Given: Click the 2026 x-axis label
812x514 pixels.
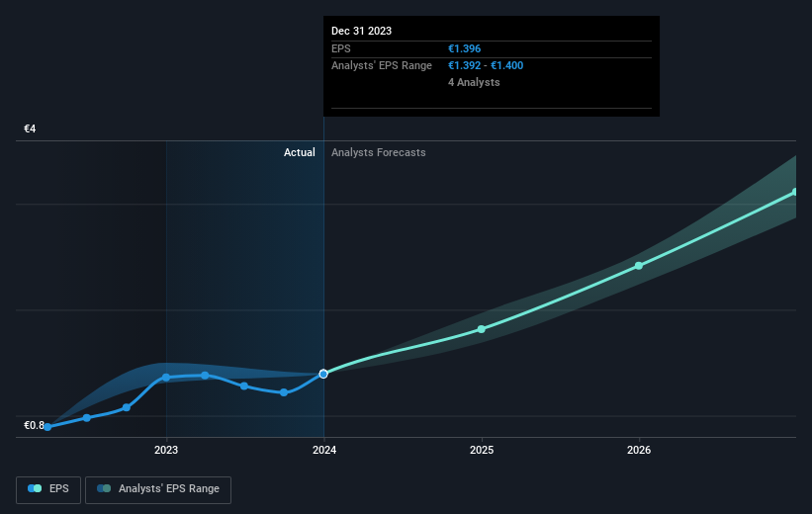Looking at the screenshot, I should [639, 450].
